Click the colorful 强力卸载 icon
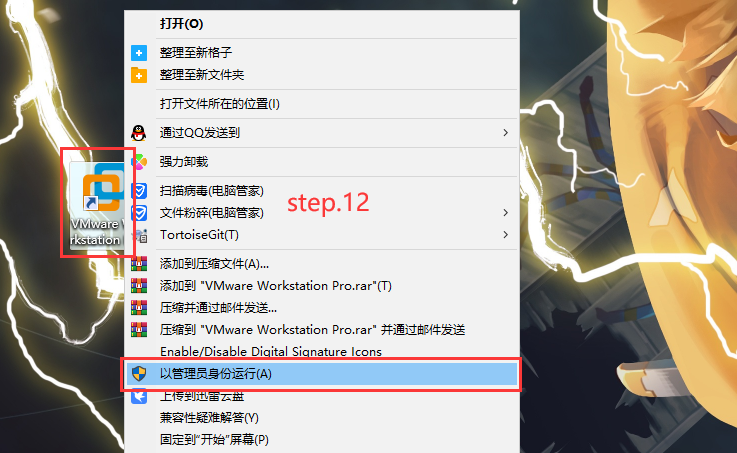Screen dimensions: 737x453 140,162
